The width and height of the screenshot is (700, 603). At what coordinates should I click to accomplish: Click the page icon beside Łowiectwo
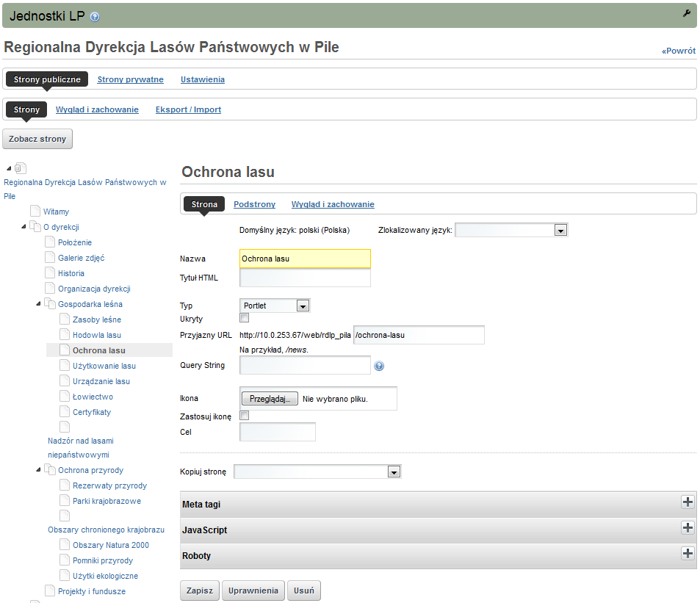[65, 397]
